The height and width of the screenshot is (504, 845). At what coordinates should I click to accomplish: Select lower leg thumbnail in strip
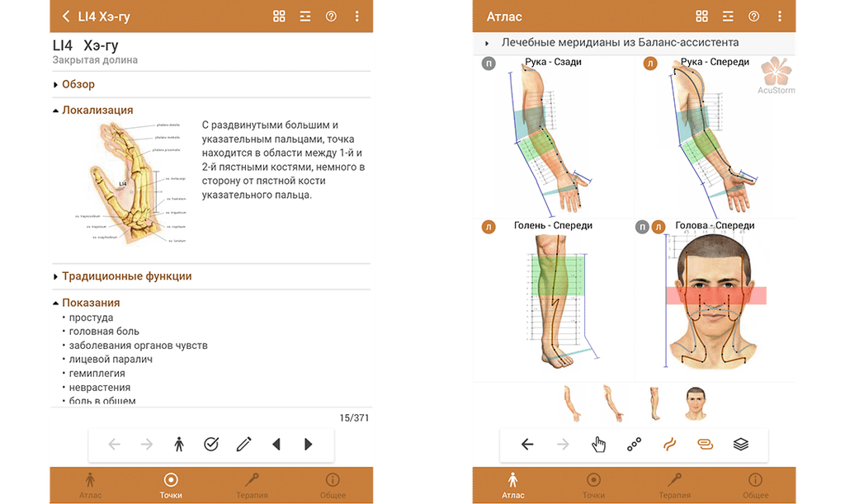tap(654, 403)
